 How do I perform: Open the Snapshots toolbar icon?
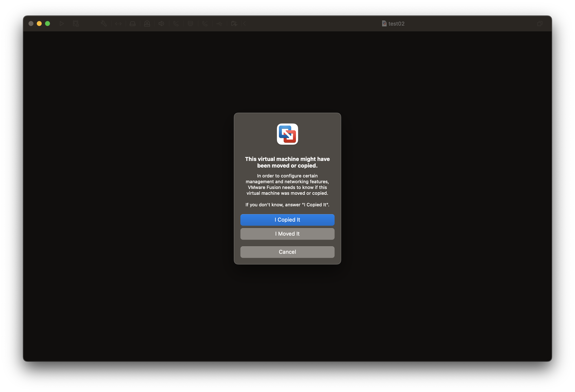[x=76, y=24]
